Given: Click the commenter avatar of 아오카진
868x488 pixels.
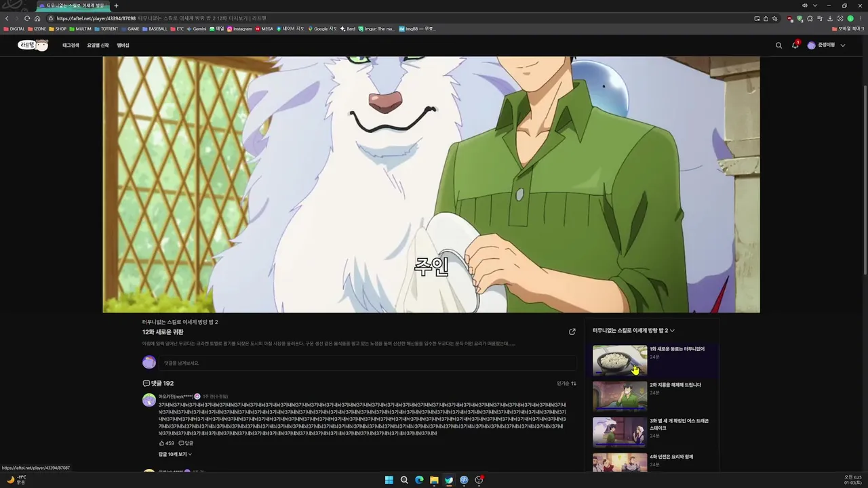Looking at the screenshot, I should point(149,400).
